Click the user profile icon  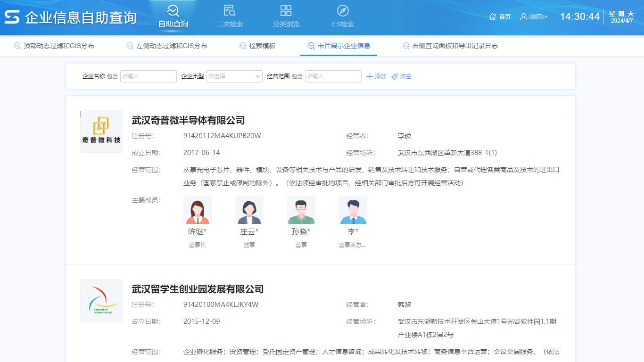pos(523,16)
